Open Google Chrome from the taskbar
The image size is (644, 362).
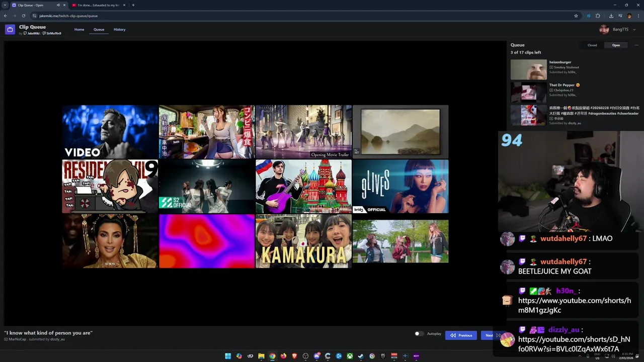coord(272,356)
